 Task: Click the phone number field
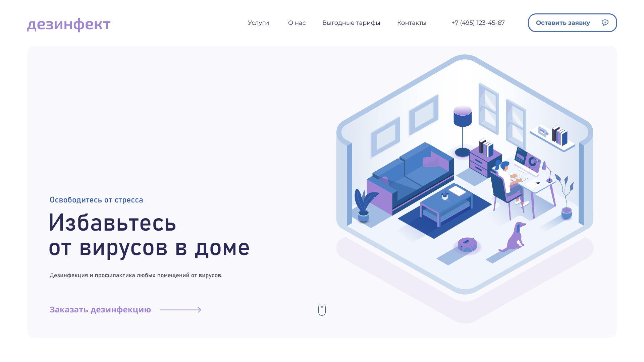478,22
